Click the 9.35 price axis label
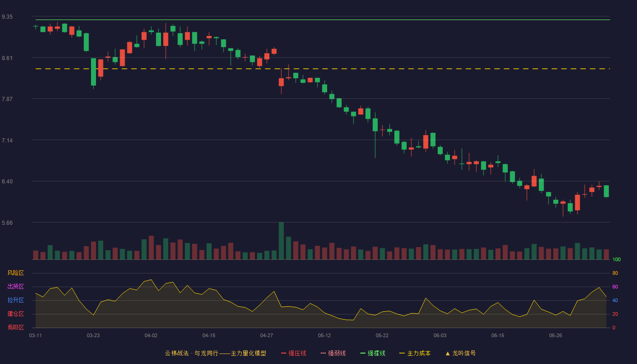The width and height of the screenshot is (637, 364). [7, 17]
